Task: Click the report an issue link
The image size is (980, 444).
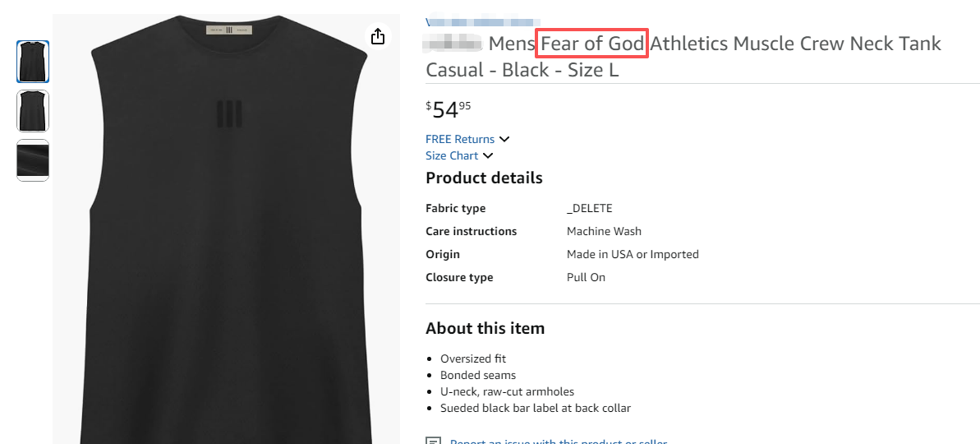Action: [559, 442]
